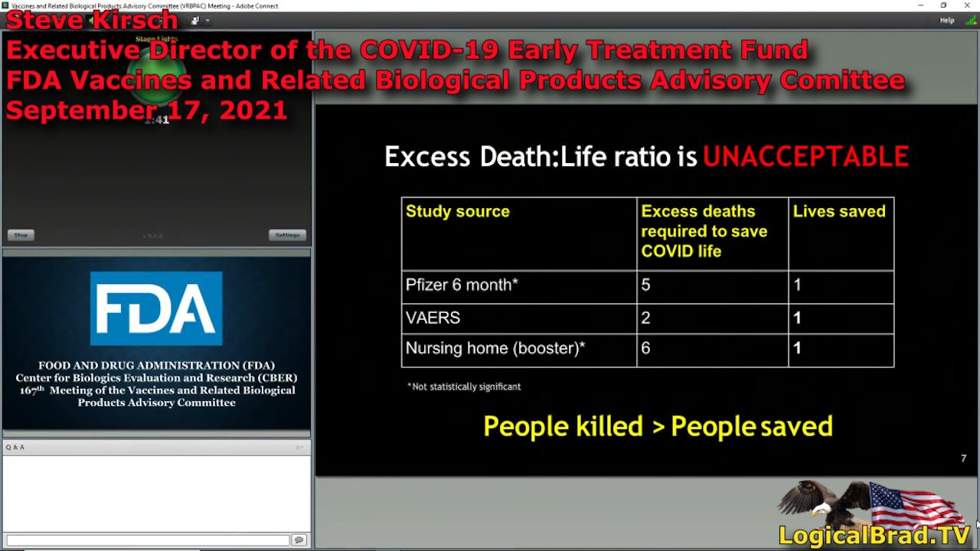Open the Help menu
This screenshot has height=551, width=980.
[947, 21]
